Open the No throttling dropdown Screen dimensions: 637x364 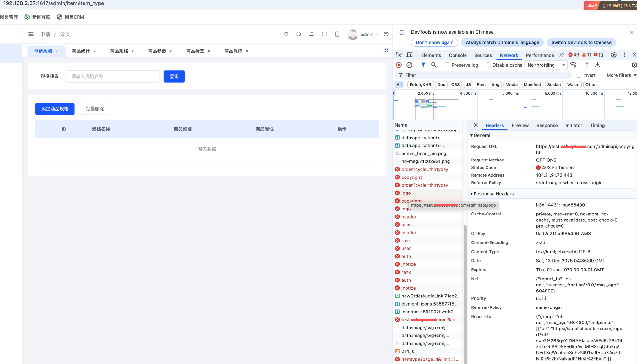546,65
